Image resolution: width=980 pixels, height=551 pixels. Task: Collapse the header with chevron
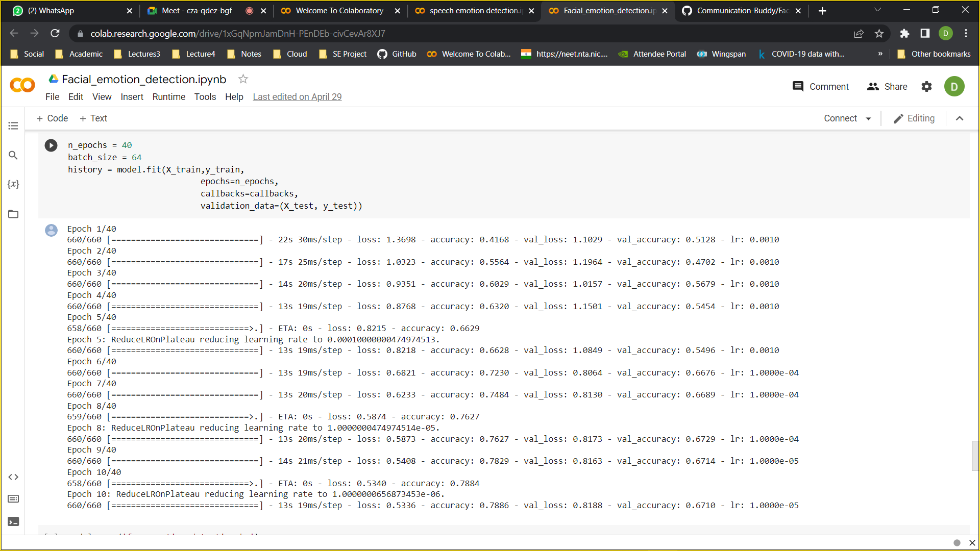pyautogui.click(x=960, y=118)
